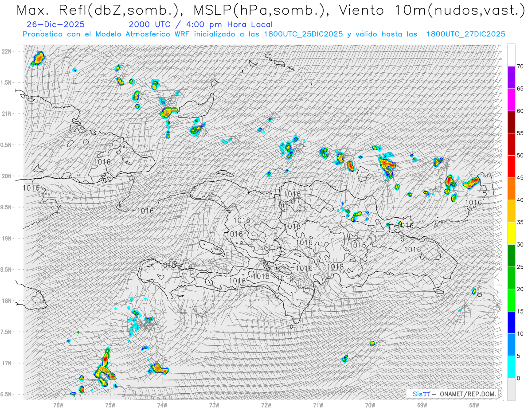Select the '74W' longitude label
This screenshot has width=532, height=411.
pos(162,405)
